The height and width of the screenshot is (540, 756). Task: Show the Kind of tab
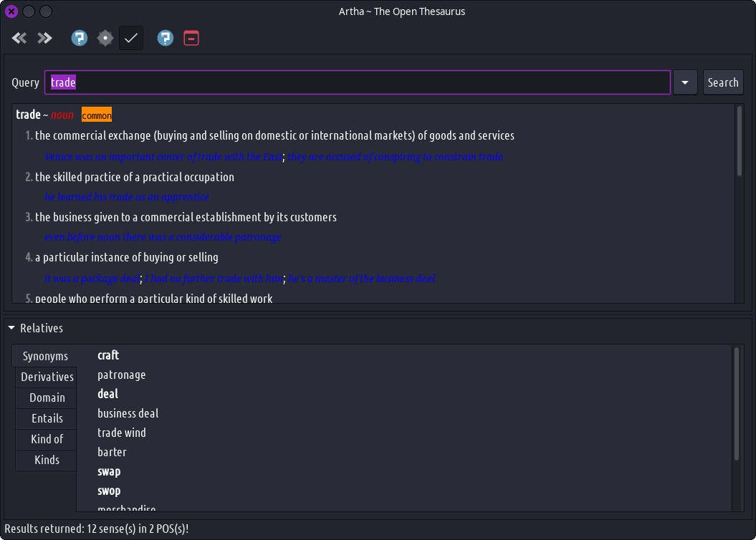tap(47, 439)
